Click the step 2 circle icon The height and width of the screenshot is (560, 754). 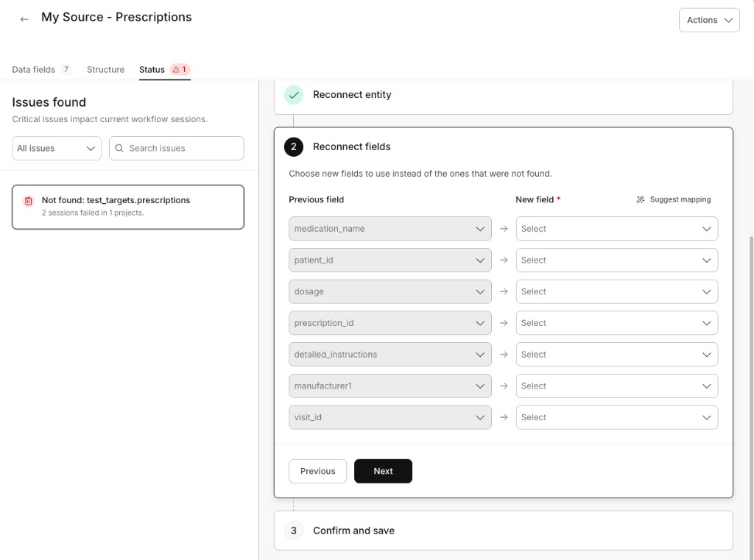point(293,146)
